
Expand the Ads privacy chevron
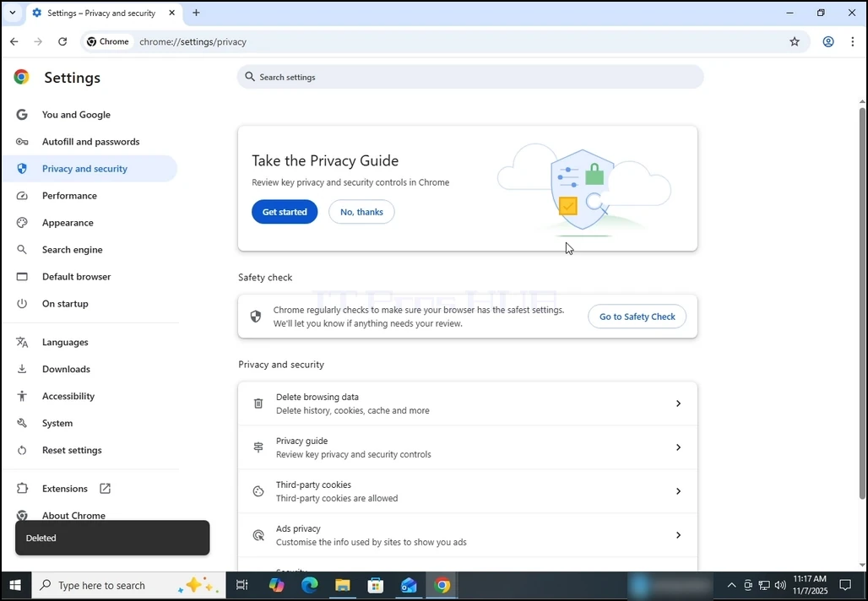coord(678,535)
